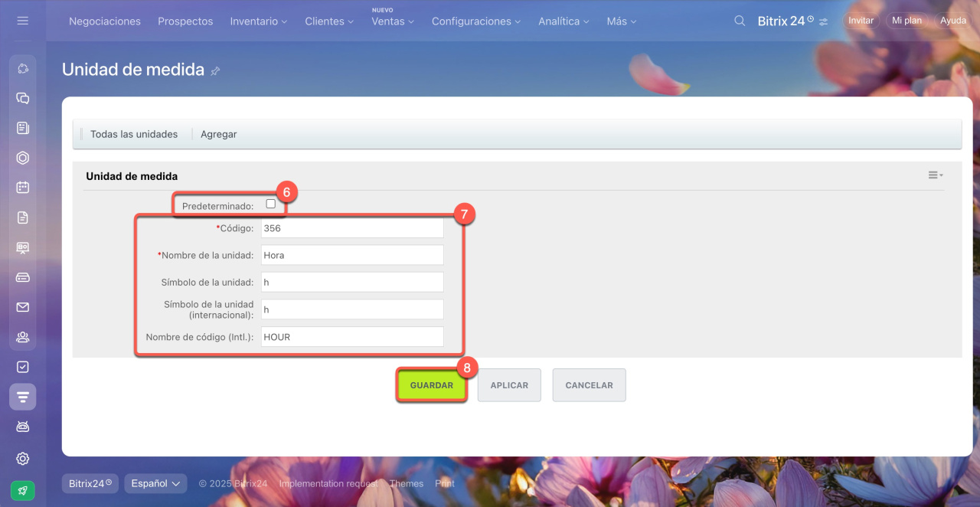The width and height of the screenshot is (980, 507).
Task: Open Ayuda
Action: tap(953, 21)
